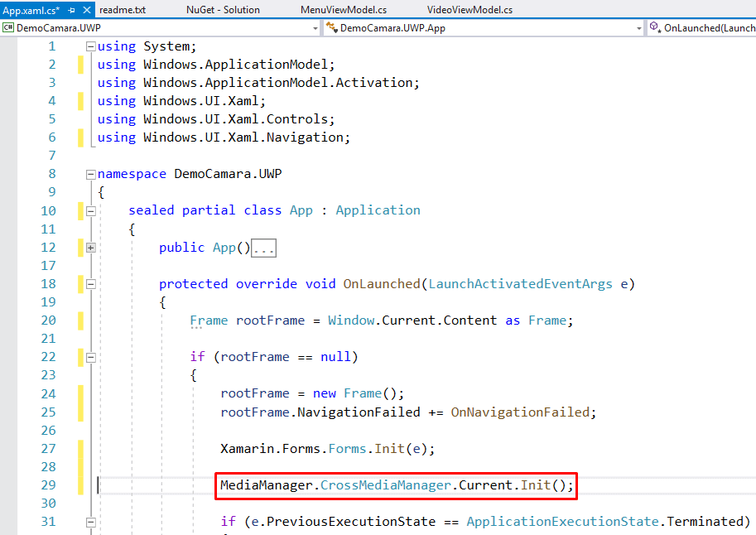Viewport: 756px width, 535px height.
Task: Click 'OnNavigationFailed' on line 25
Action: click(x=520, y=412)
